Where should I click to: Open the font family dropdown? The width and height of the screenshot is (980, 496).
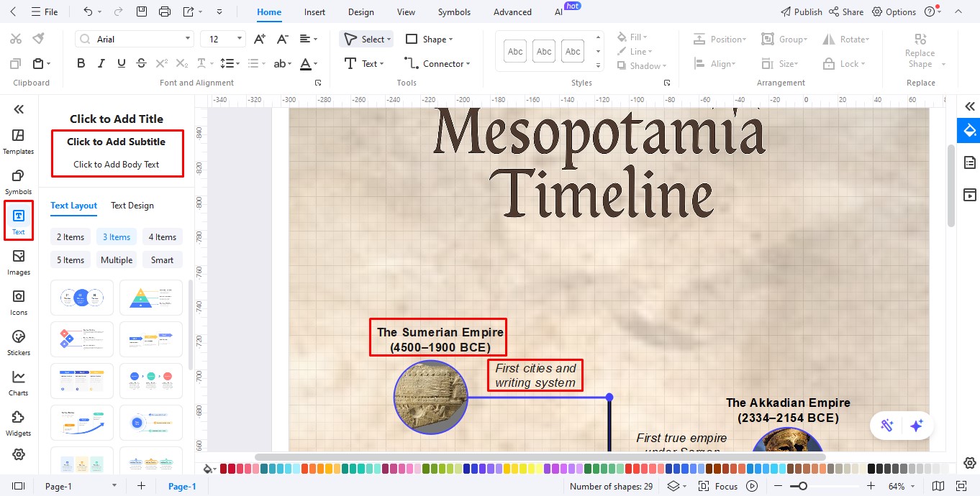click(189, 38)
